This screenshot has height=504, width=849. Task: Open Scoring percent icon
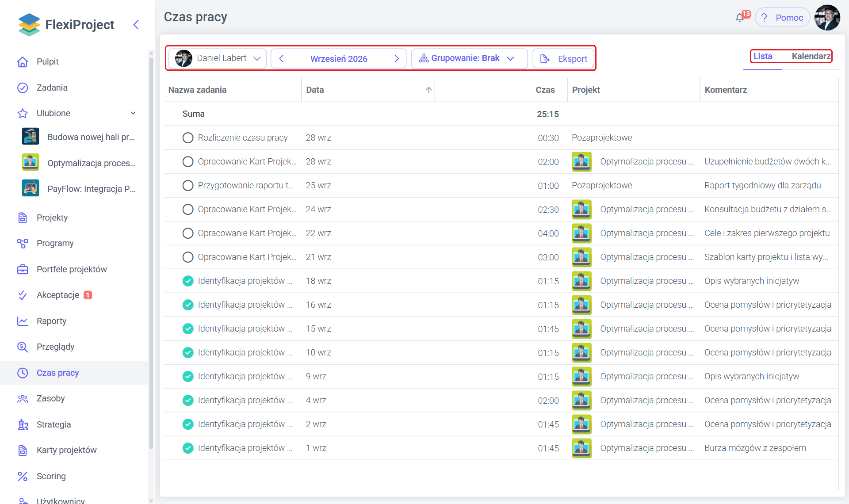click(23, 476)
